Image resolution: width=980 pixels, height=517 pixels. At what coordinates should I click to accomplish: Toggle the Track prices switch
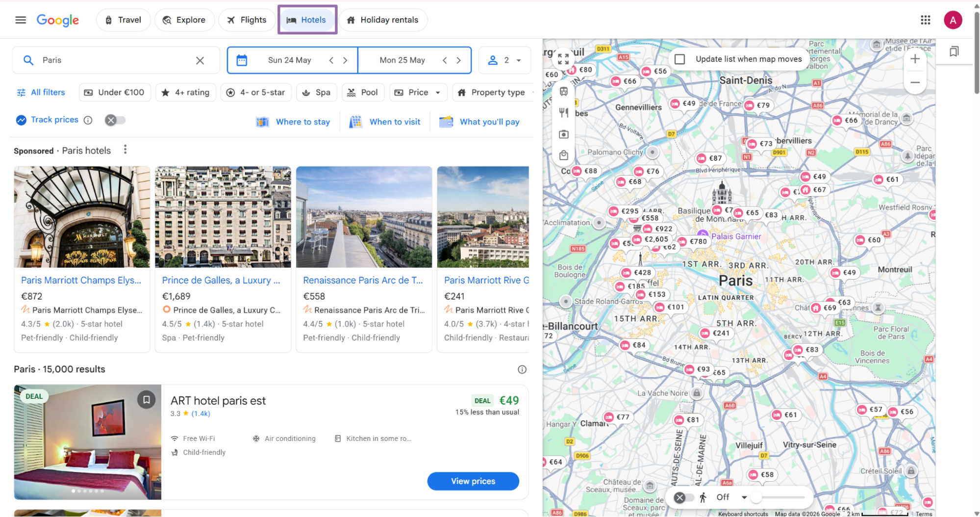coord(116,120)
